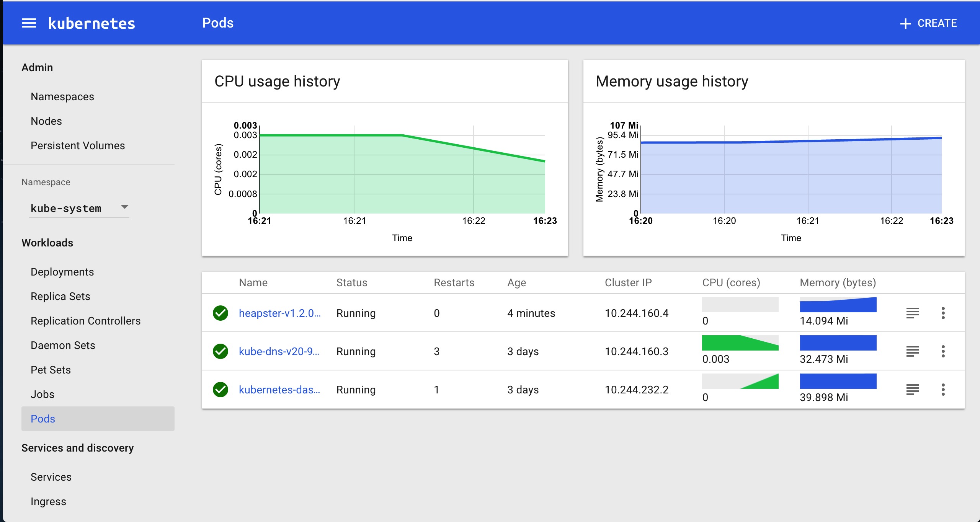Click the vertical dots menu for heapster pod
Viewport: 980px width, 522px height.
tap(943, 313)
